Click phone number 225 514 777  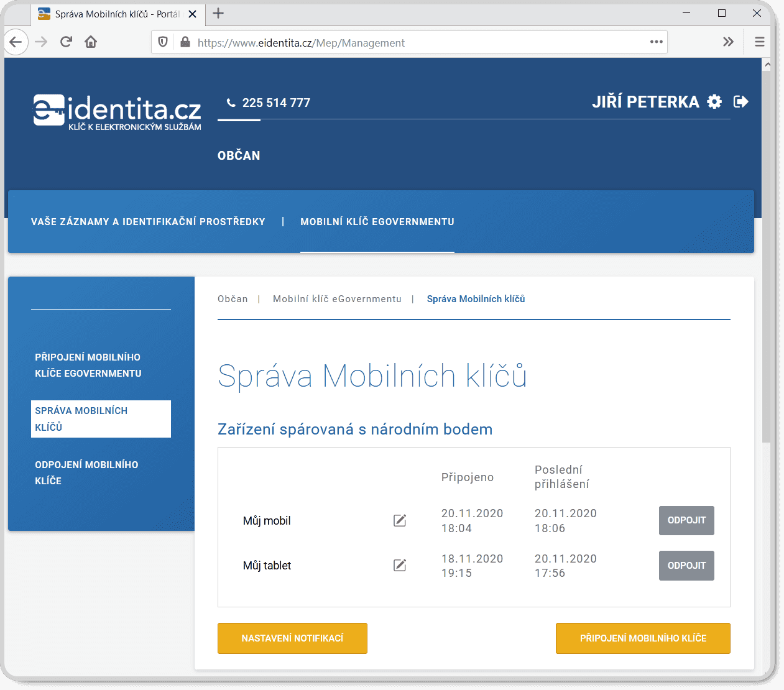tap(276, 103)
